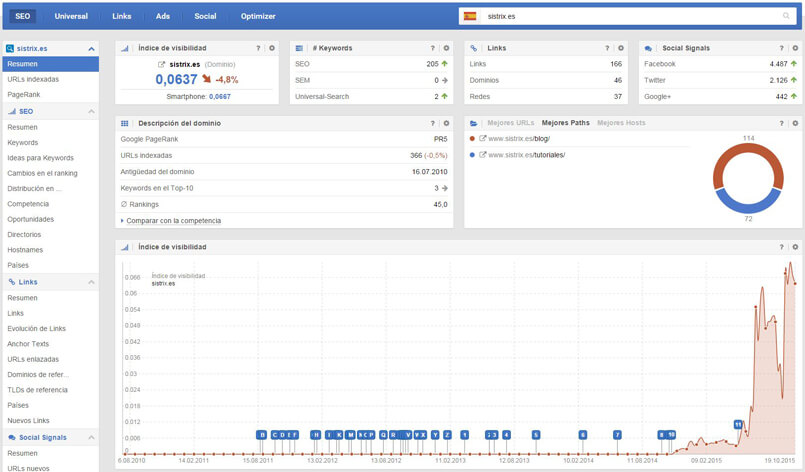This screenshot has width=805, height=472.
Task: Click event marker B on the chart
Action: (x=262, y=435)
